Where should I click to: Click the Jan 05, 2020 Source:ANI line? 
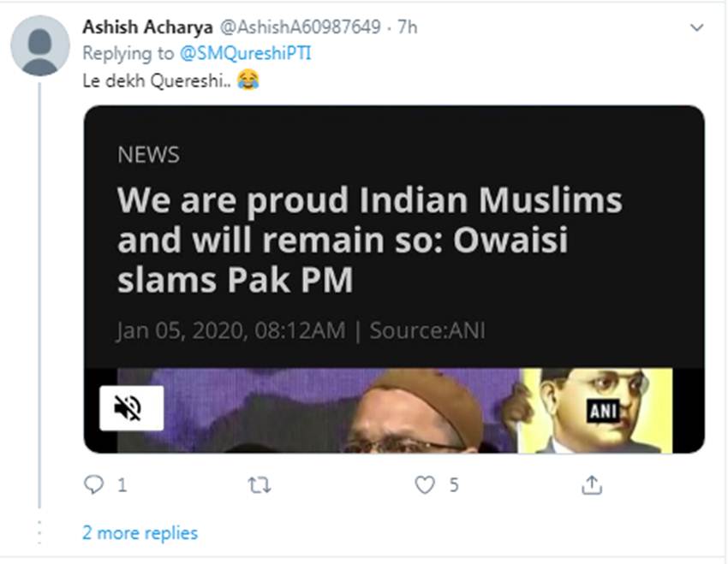coord(301,330)
